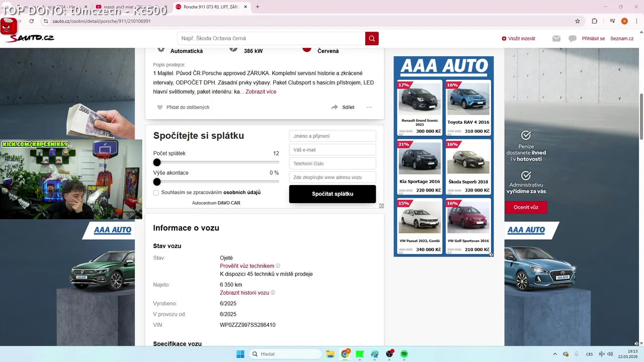Click the Chrome profile avatar
This screenshot has width=644, height=362.
point(624,21)
